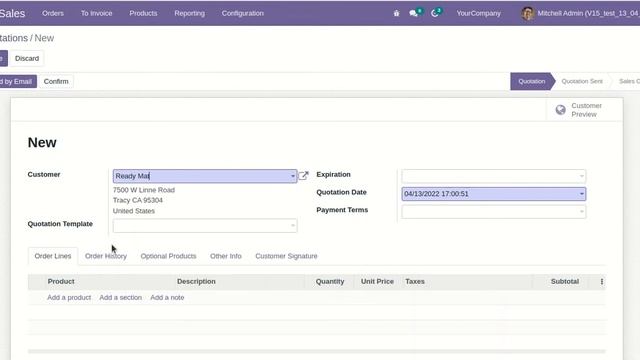Click the Taxes column header
The height and width of the screenshot is (360, 640).
point(415,282)
